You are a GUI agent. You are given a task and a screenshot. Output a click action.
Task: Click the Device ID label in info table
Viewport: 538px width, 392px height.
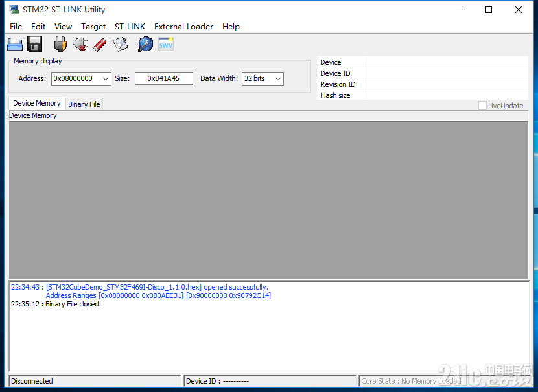[x=335, y=73]
